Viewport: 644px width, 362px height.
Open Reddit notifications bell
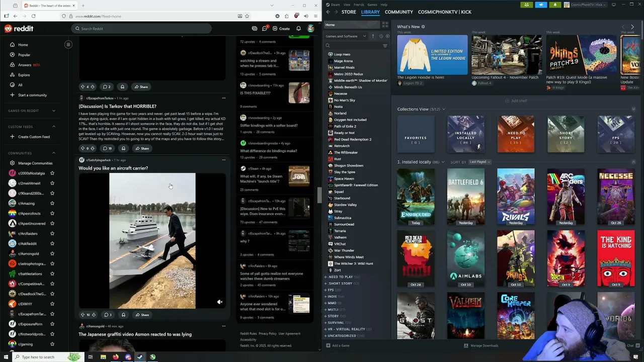click(x=298, y=29)
